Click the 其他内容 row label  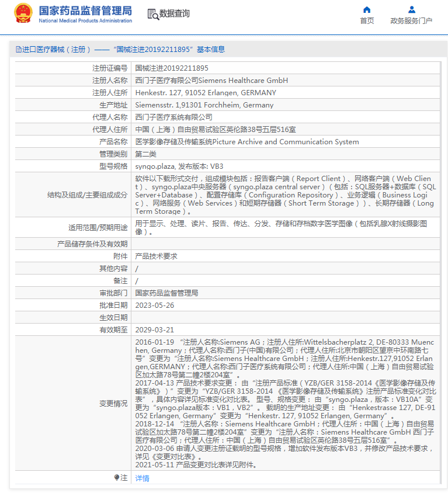coord(113,269)
